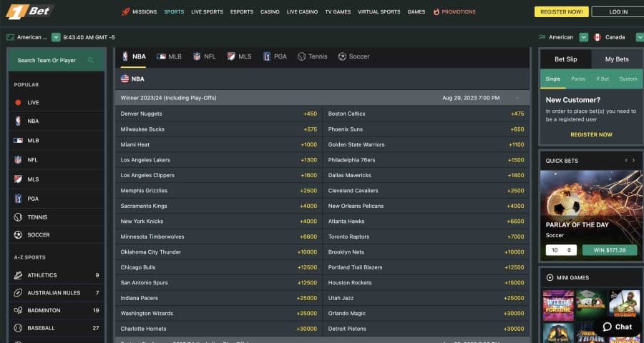Click the PGA icon in sidebar
Screen dimensions: 644x343
[x=18, y=199]
